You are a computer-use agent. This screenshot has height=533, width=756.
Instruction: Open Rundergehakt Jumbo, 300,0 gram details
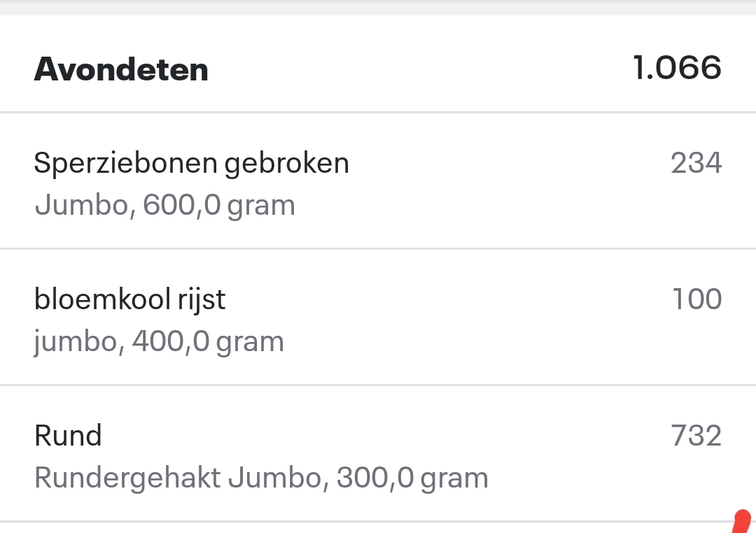coord(261,477)
